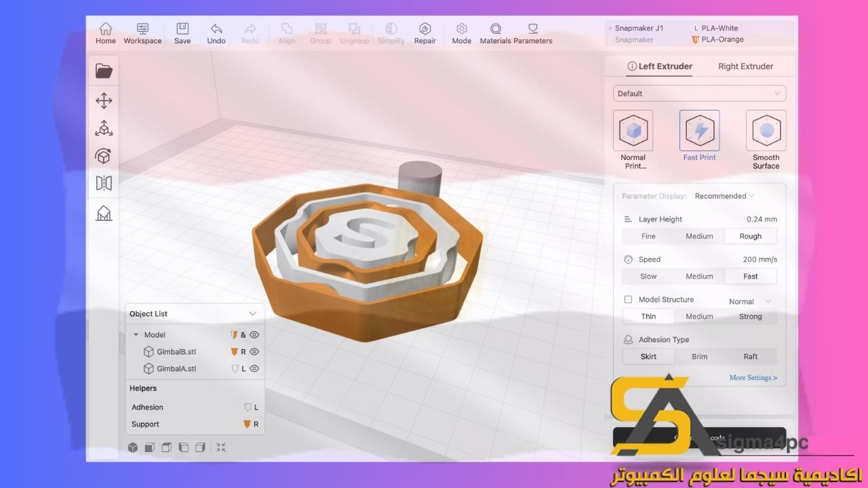Hide the GimbalB.stl object
The height and width of the screenshot is (488, 868).
254,352
